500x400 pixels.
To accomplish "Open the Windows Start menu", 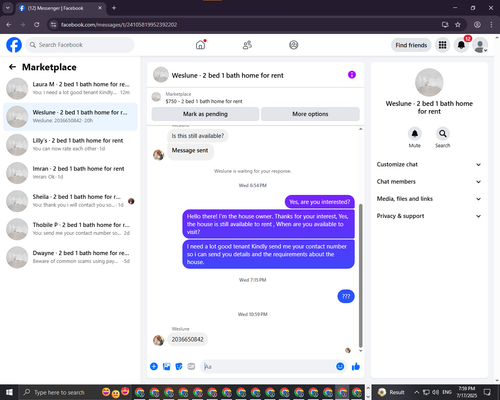I will coord(9,392).
